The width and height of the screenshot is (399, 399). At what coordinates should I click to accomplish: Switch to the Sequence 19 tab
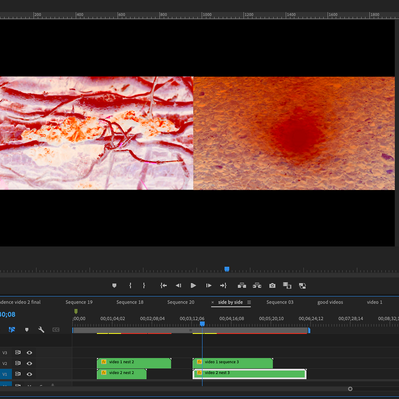click(x=79, y=302)
